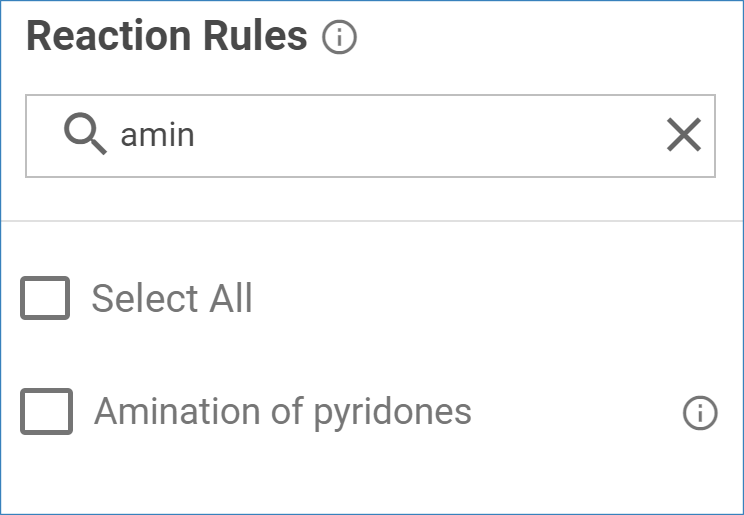Clear the 'amin' search with X

coord(684,135)
